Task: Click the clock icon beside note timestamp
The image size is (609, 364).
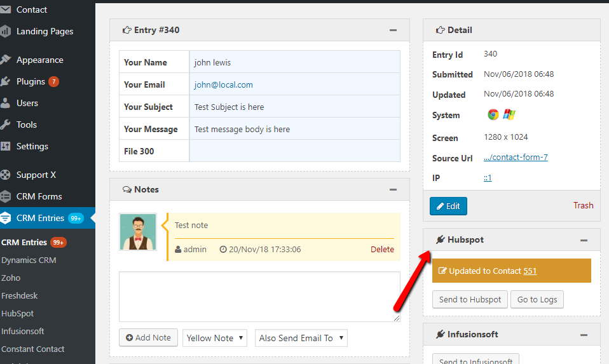Action: [x=223, y=250]
